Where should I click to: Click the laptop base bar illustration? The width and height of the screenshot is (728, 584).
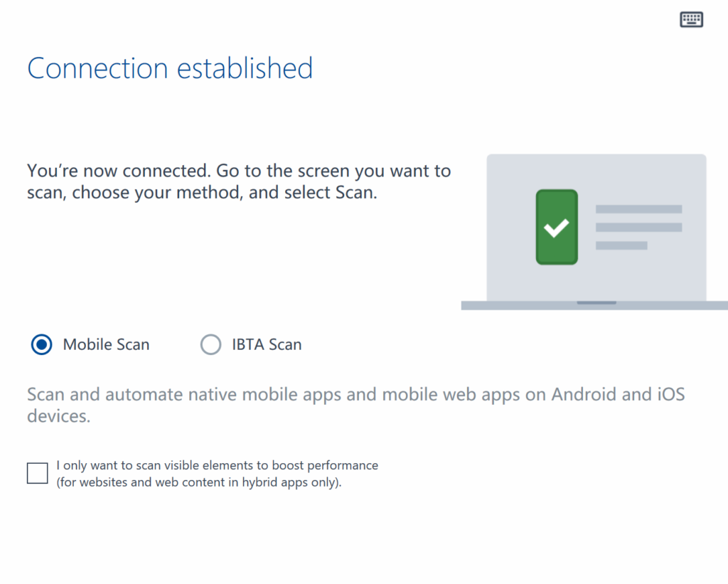click(594, 305)
